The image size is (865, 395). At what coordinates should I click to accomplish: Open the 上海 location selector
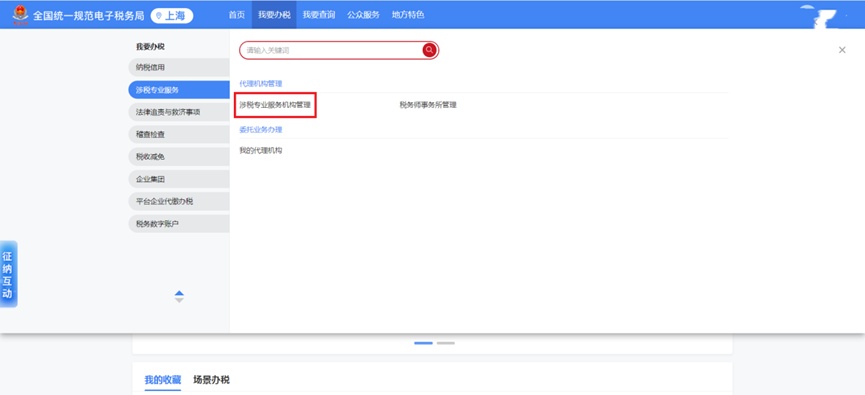point(172,15)
